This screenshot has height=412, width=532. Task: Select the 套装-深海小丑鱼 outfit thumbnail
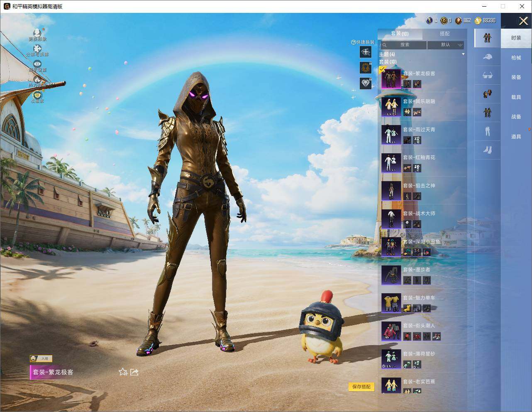click(391, 247)
